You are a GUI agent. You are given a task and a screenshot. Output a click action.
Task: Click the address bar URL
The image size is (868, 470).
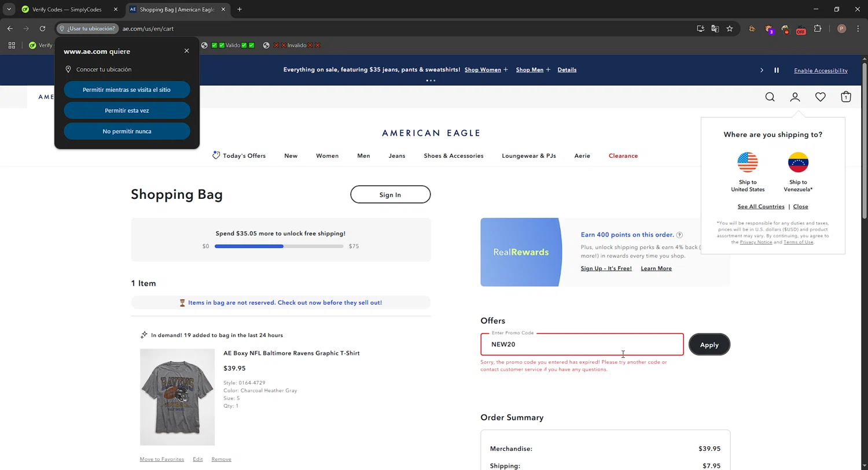click(x=148, y=28)
